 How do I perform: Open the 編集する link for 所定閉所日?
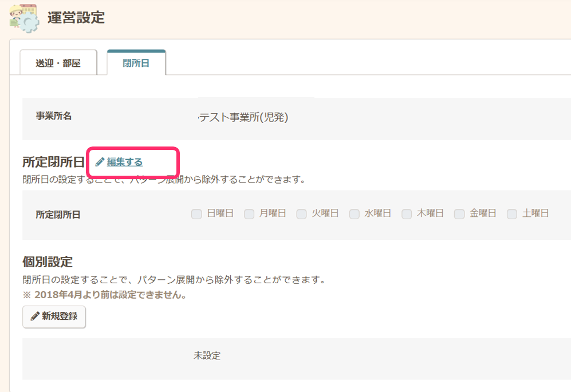124,162
